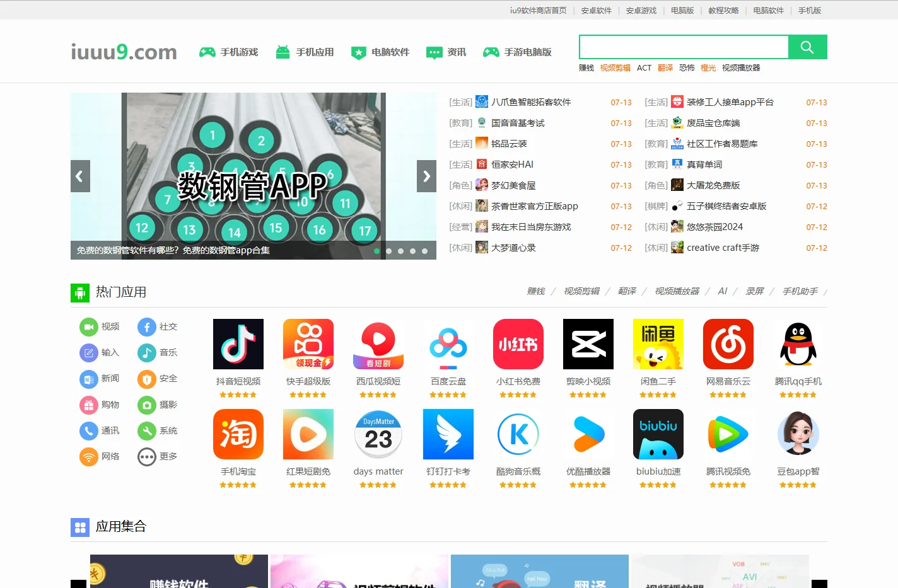Open the 教程攻略 top bar link

[723, 11]
